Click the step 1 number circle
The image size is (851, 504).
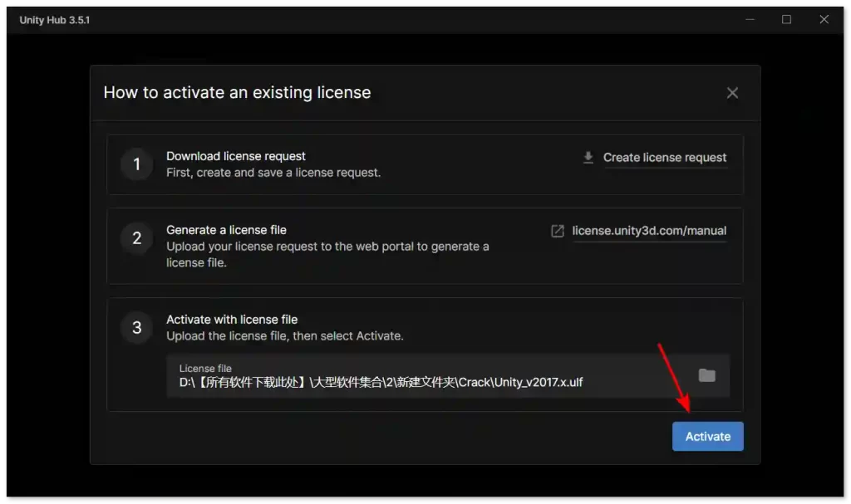pyautogui.click(x=137, y=164)
